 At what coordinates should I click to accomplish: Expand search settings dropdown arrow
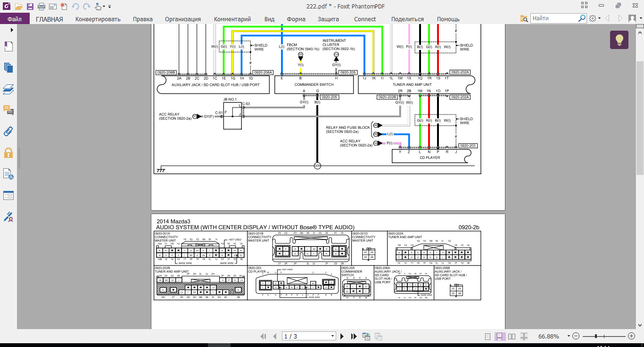pyautogui.click(x=599, y=18)
